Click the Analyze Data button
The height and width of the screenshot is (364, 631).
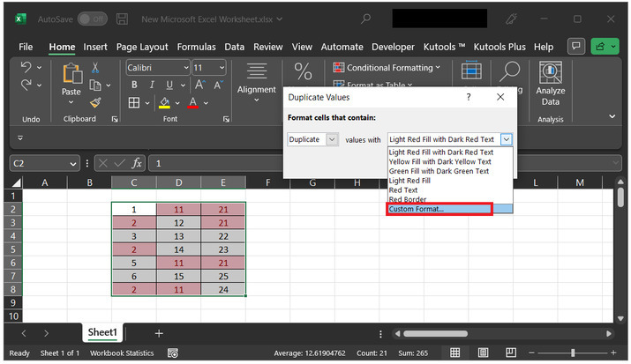pyautogui.click(x=550, y=83)
